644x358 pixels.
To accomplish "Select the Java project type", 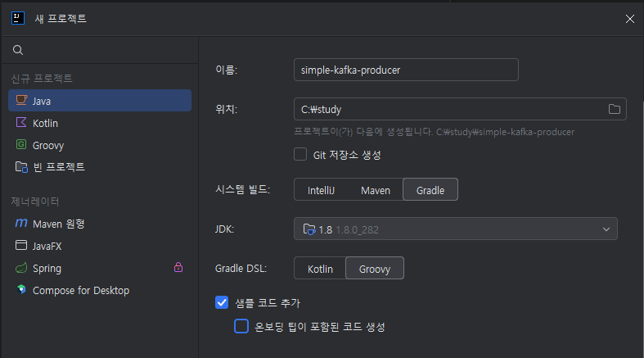I will click(x=41, y=101).
